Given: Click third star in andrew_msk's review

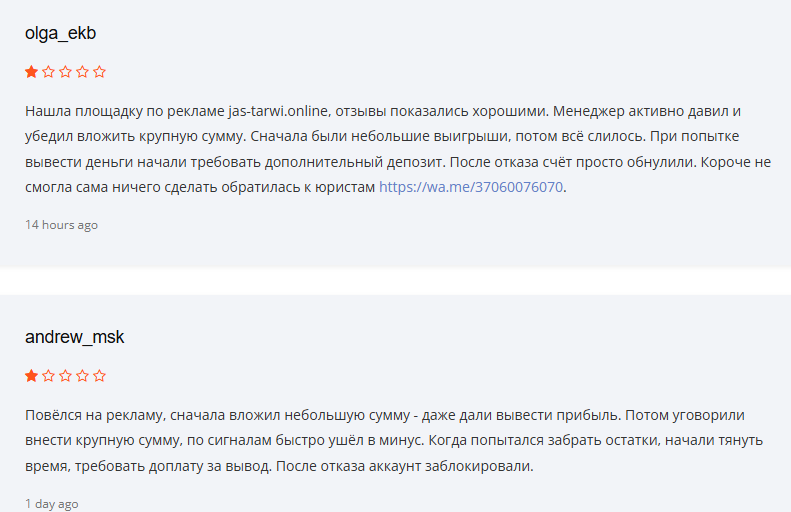Looking at the screenshot, I should click(65, 376).
